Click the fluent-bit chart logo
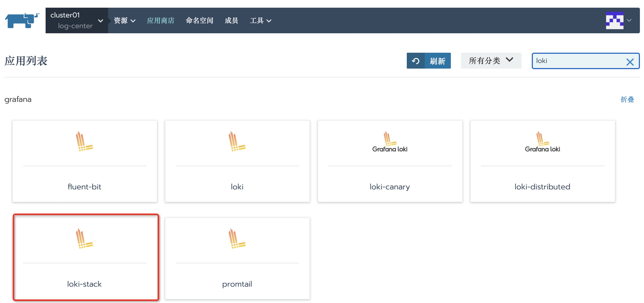The height and width of the screenshot is (303, 644). (84, 142)
